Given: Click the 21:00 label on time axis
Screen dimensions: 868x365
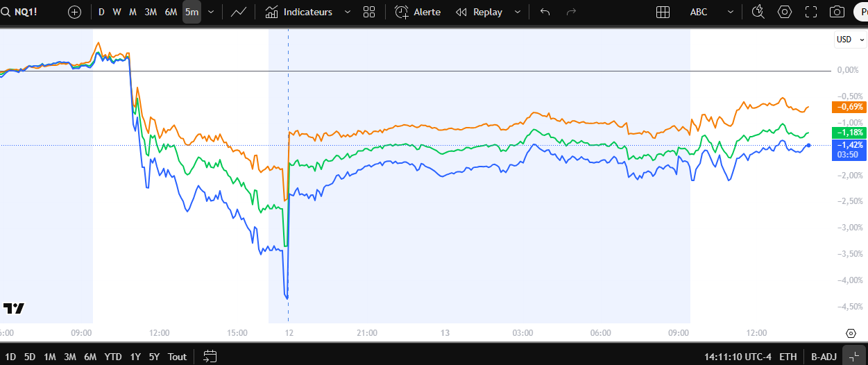Looking at the screenshot, I should point(367,333).
